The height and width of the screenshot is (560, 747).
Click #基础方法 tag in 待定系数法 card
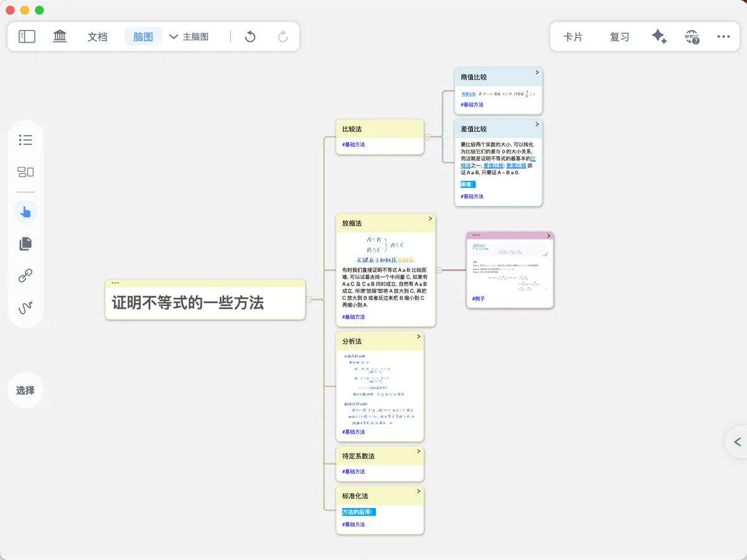[x=354, y=472]
